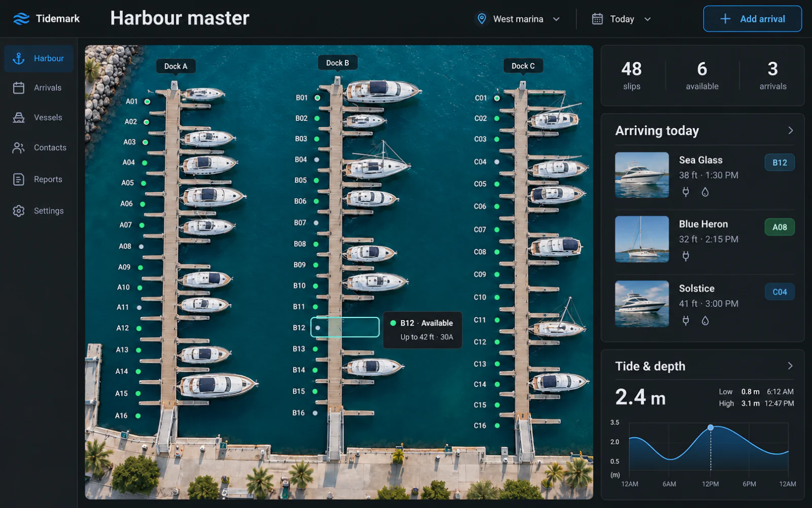The height and width of the screenshot is (508, 812).
Task: Click the water drop icon for Sea Glass
Action: (x=705, y=192)
